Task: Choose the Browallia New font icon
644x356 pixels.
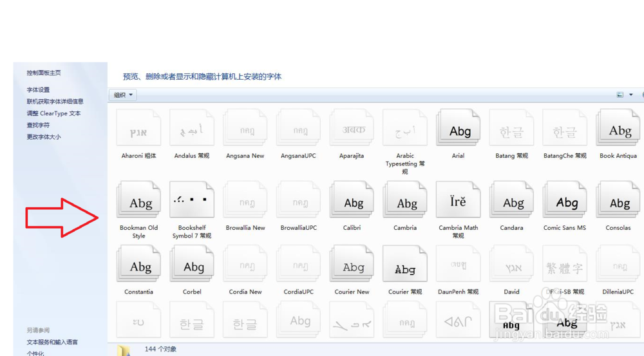Action: click(245, 200)
